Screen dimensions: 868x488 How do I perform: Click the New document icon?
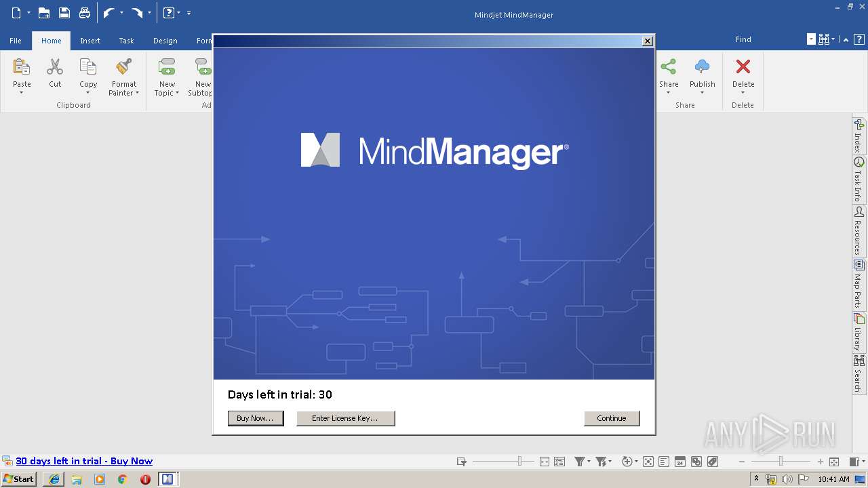tap(16, 12)
